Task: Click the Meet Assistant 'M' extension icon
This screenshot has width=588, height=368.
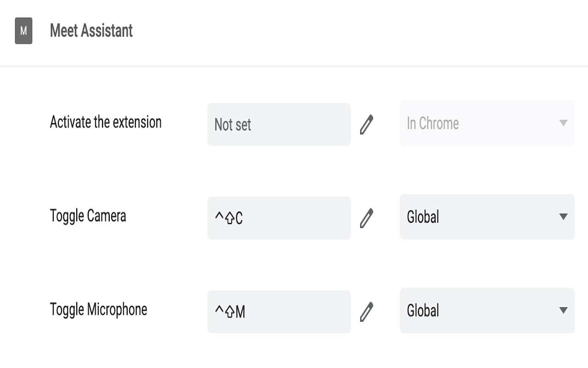Action: (x=23, y=31)
